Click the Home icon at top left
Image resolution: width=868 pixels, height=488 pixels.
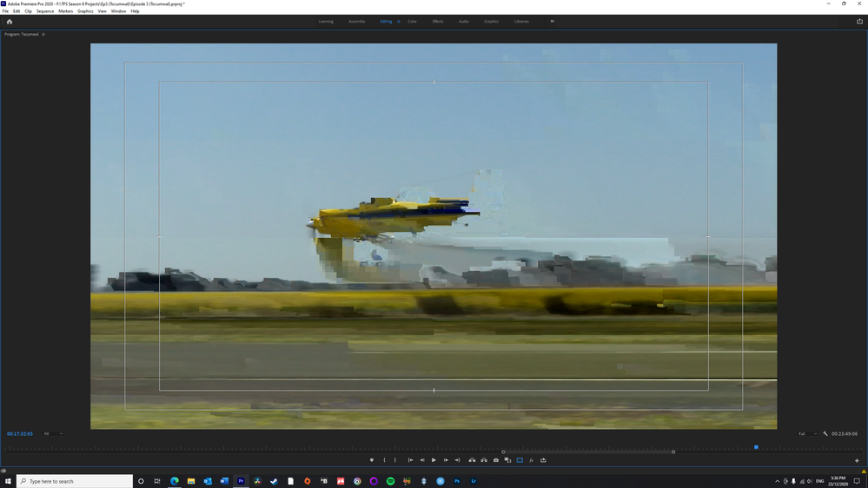pos(10,22)
